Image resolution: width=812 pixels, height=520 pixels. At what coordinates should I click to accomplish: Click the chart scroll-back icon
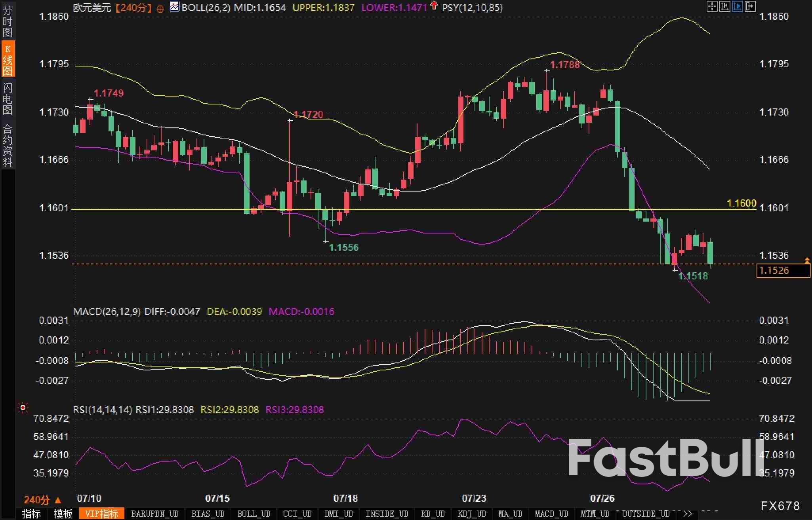724,6
